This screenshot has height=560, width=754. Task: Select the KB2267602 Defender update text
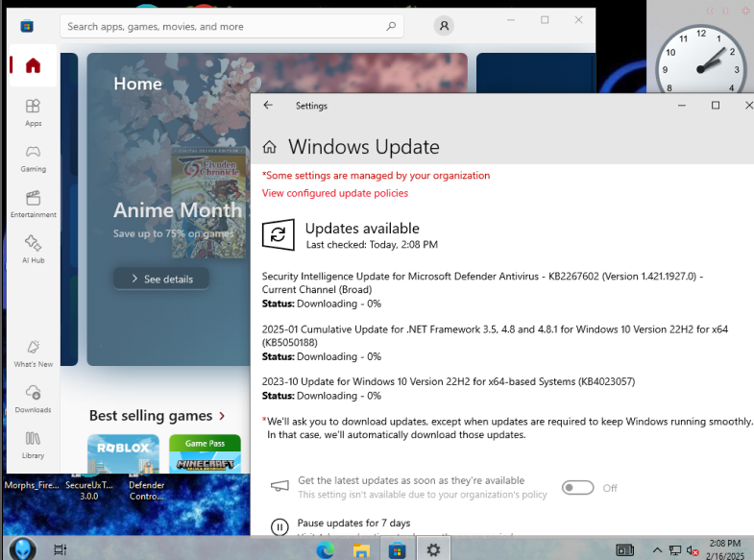click(x=482, y=282)
